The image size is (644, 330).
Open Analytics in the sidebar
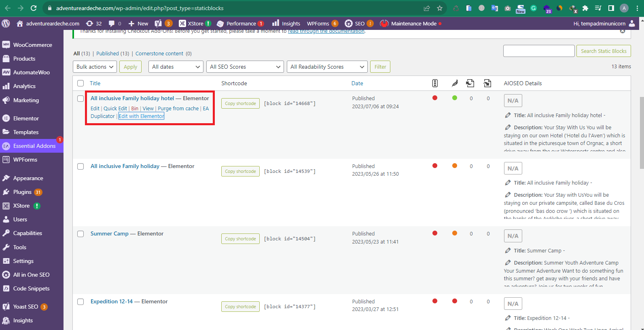tap(32, 86)
